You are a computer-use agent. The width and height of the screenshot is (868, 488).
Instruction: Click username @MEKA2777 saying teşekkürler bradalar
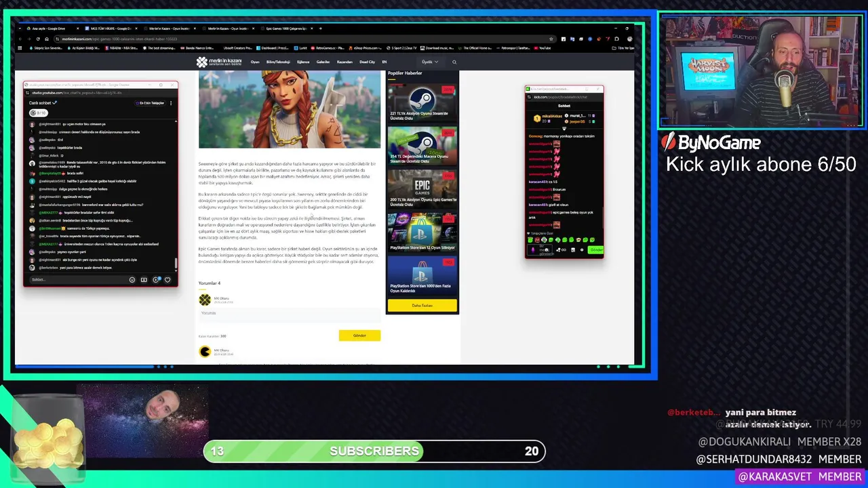point(48,213)
